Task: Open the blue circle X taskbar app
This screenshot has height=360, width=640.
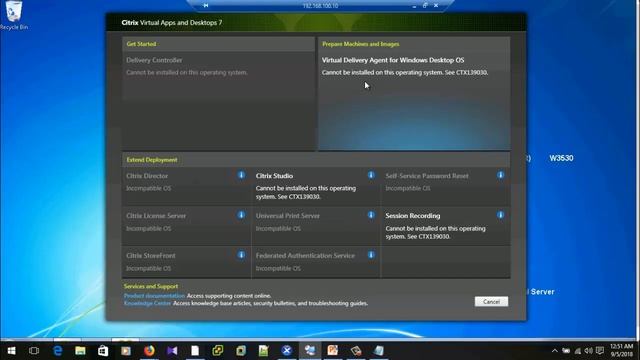Action: 287,351
